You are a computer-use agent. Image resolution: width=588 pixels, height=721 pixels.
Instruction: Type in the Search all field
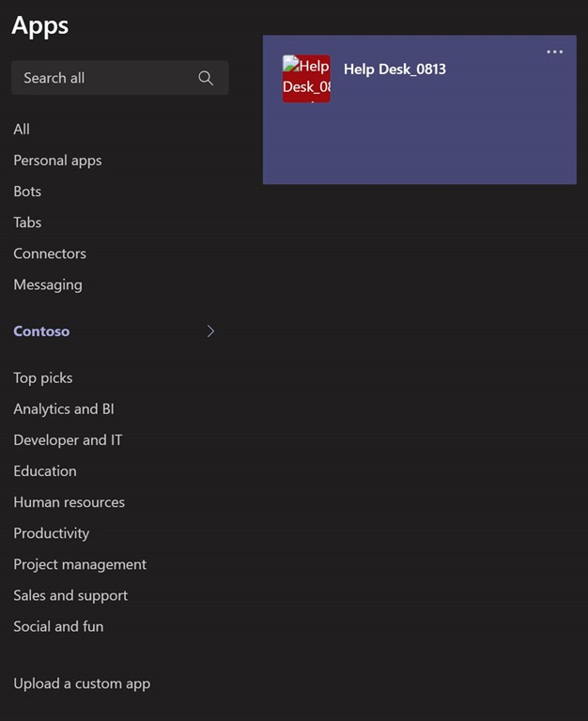click(x=103, y=78)
